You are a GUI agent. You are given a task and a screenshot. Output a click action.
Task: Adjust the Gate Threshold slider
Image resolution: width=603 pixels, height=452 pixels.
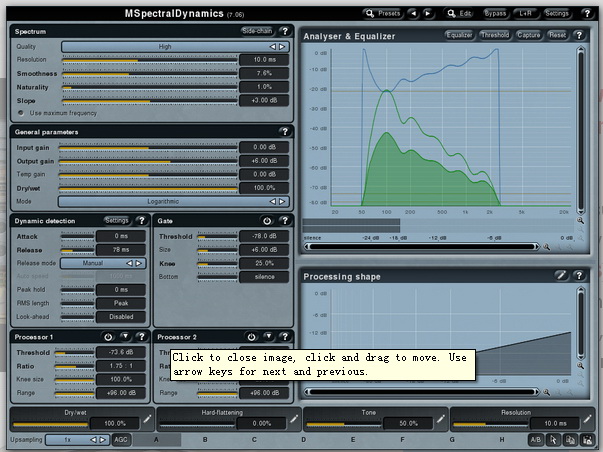[218, 237]
